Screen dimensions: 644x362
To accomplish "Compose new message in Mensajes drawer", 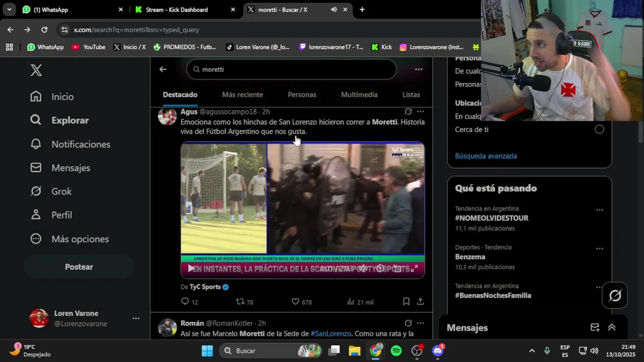I will point(595,327).
